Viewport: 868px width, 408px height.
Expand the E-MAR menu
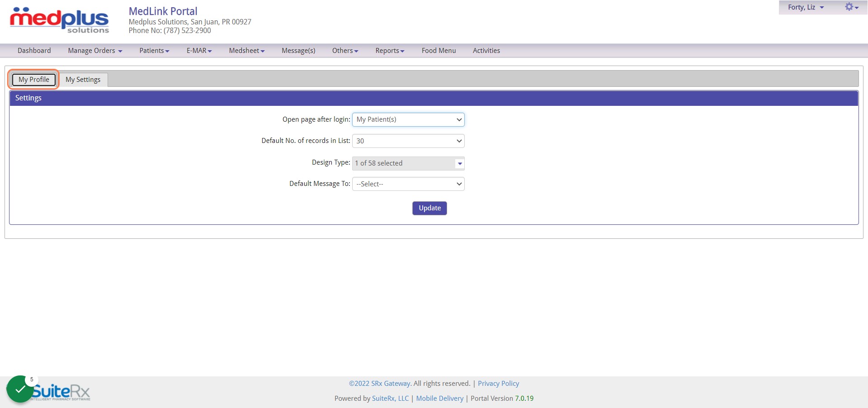[x=199, y=51]
